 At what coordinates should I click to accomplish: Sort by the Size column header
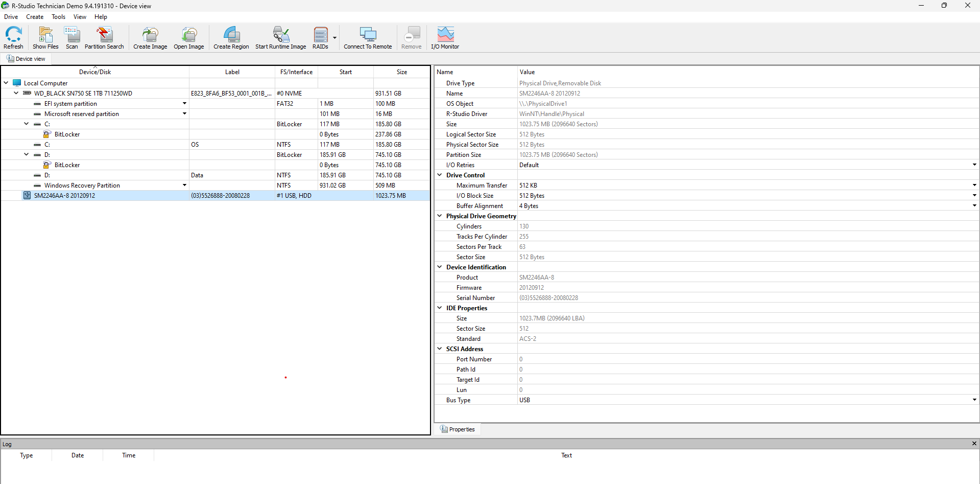[x=402, y=72]
